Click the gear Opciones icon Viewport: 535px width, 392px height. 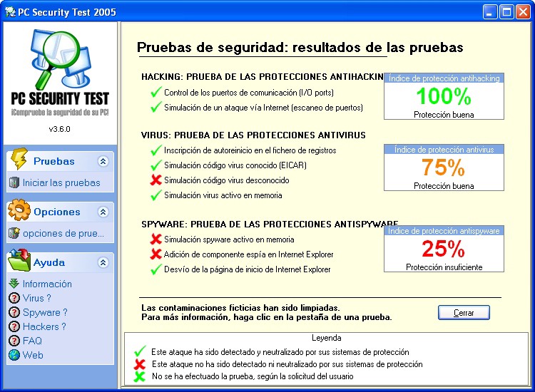19,210
